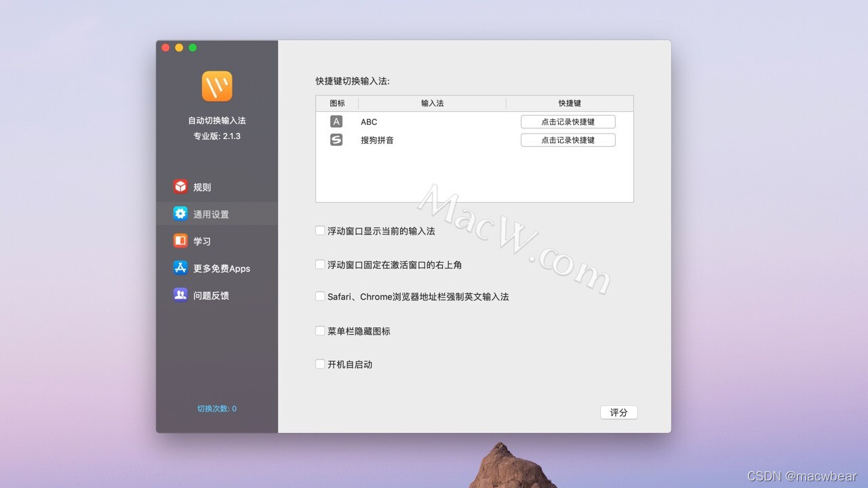The height and width of the screenshot is (488, 868).
Task: Select the ABC input method icon
Action: tap(336, 121)
